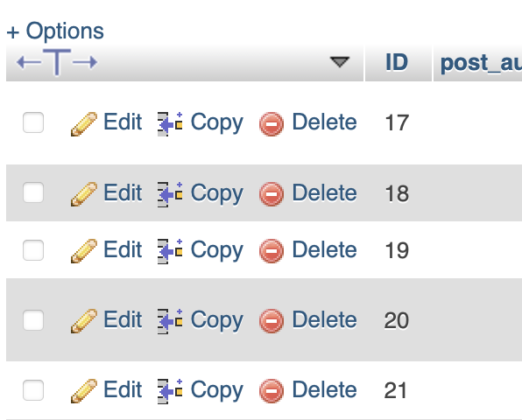
Task: Click the full texts toggle arrows icon
Action: pos(57,62)
